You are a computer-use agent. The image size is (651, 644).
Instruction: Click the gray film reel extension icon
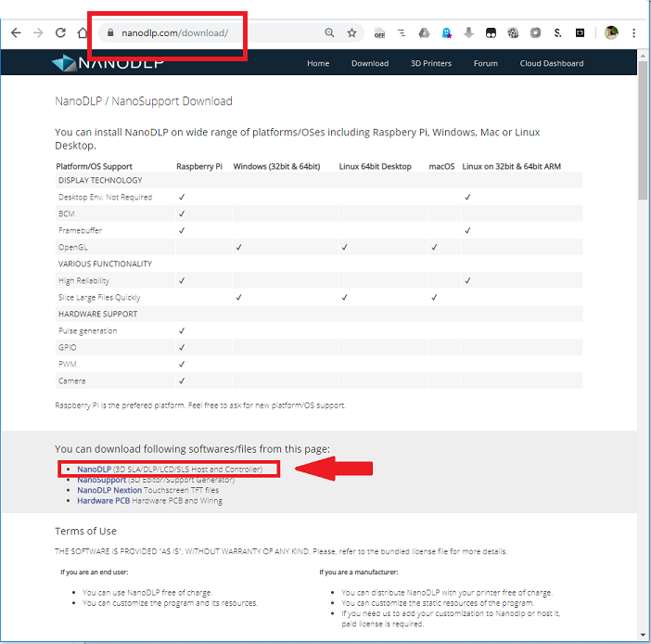(513, 32)
